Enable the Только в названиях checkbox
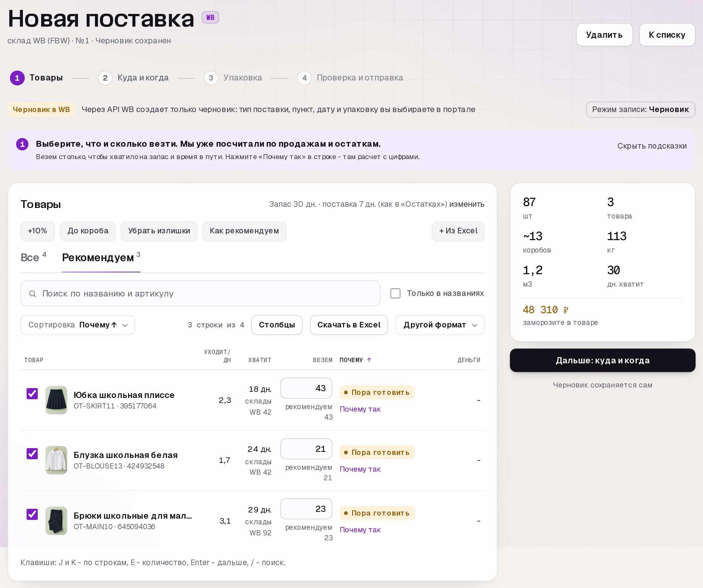This screenshot has height=588, width=703. [395, 293]
